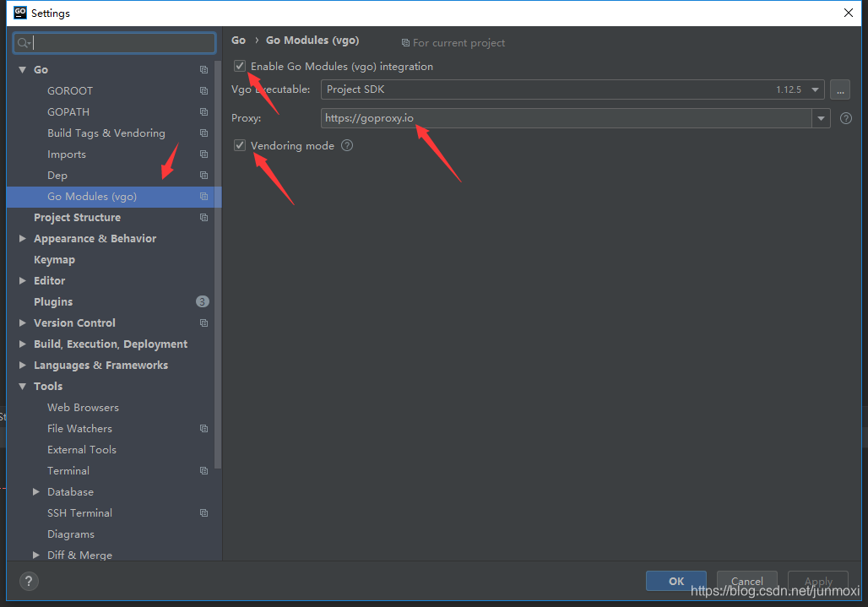Click the project icon beside Project Structure
The image size is (868, 607).
203,218
